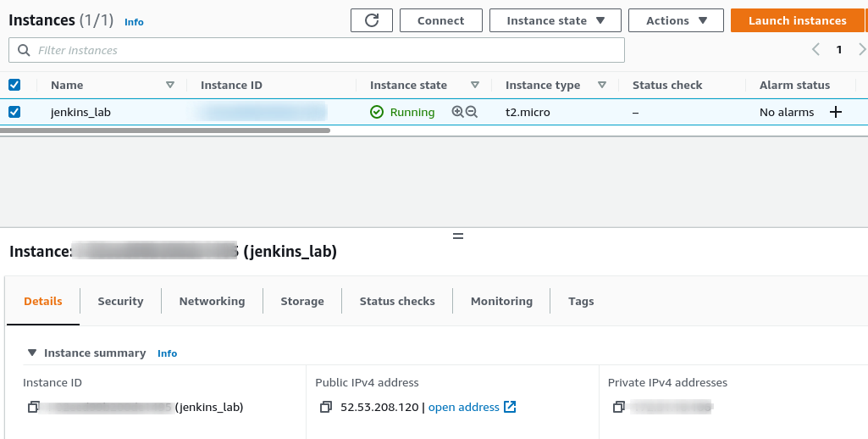Uncheck the jenkins_lab instance checkbox

[x=14, y=112]
